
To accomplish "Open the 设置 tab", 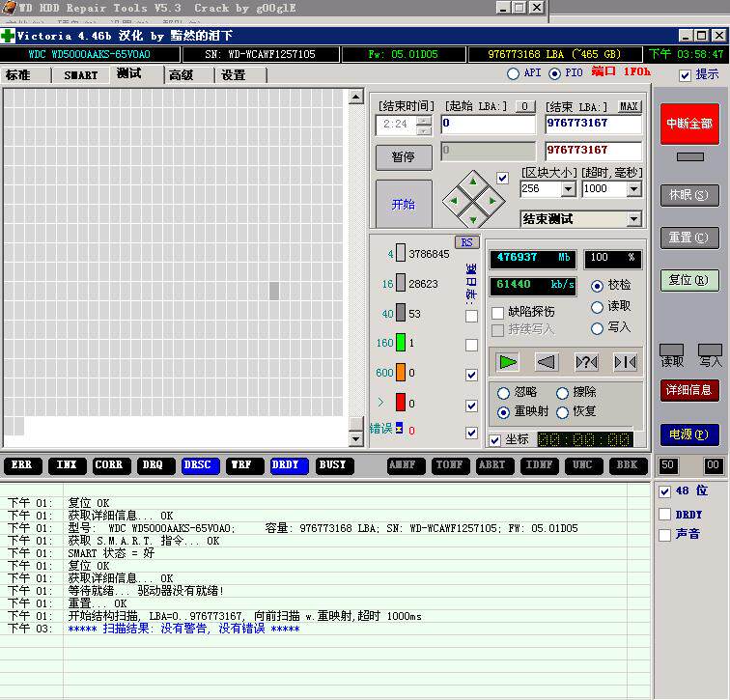I will click(233, 75).
